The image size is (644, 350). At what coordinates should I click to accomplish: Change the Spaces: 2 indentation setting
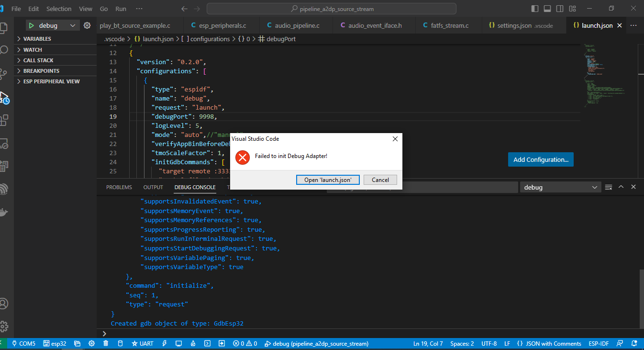click(x=462, y=344)
